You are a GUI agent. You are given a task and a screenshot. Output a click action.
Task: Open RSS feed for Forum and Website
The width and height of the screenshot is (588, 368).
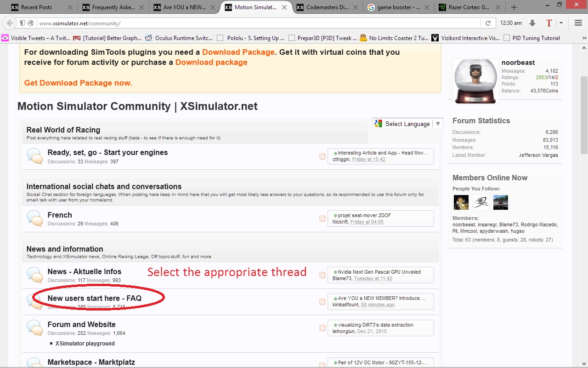[x=322, y=328]
